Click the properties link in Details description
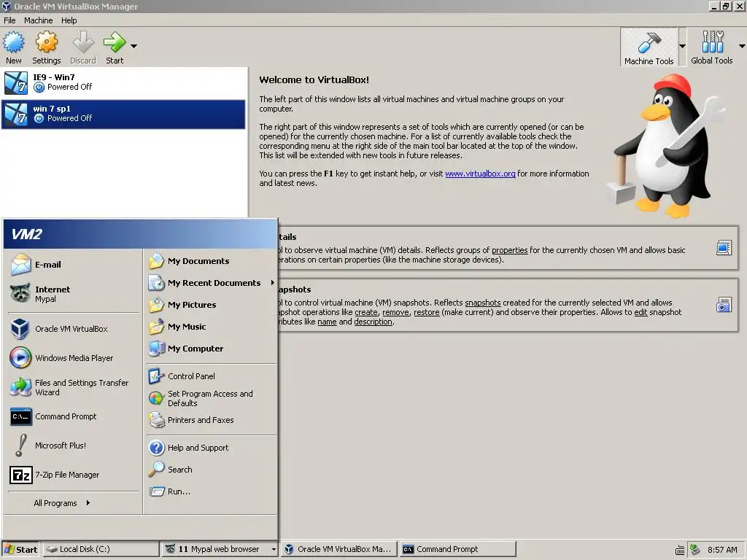 click(x=509, y=251)
